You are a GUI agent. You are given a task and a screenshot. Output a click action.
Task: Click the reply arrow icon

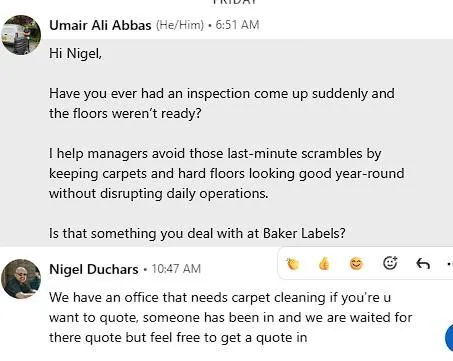(423, 264)
